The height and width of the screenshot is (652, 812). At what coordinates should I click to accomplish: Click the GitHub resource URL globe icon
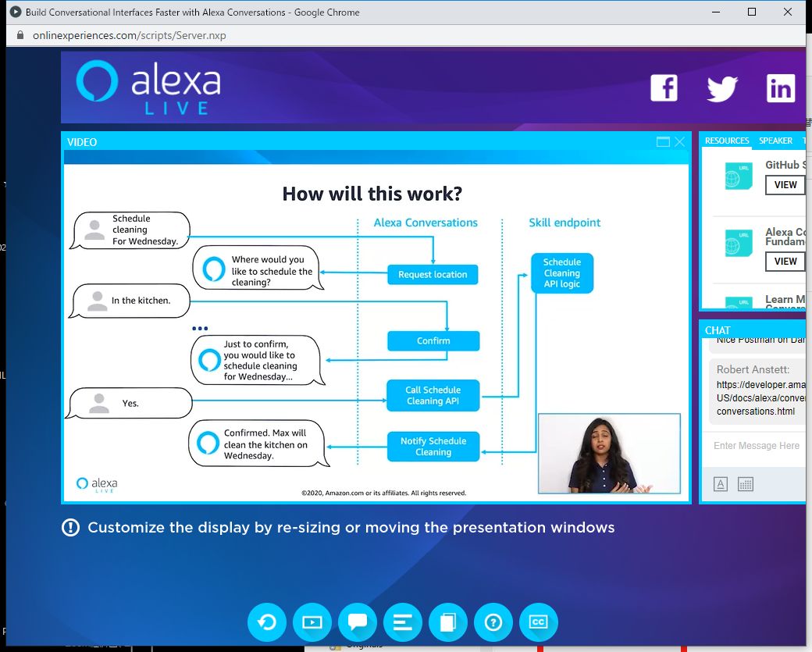pos(739,176)
